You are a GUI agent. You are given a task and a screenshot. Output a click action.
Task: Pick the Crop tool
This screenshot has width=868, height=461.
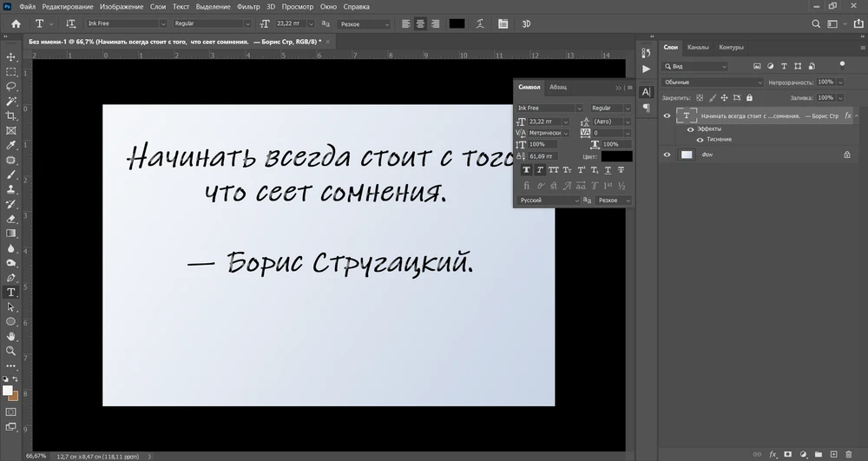coord(11,115)
